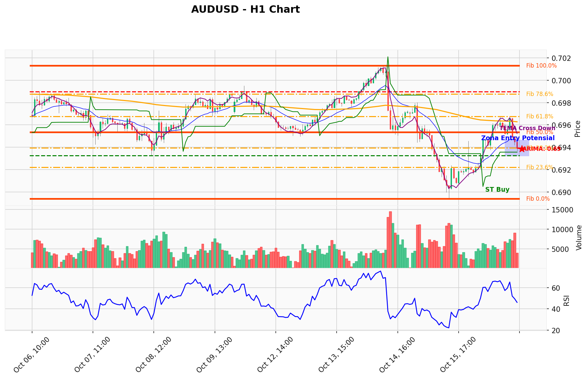The image size is (588, 379).
Task: Click the Oct 12, 14:00 date tick label
Action: tap(275, 355)
